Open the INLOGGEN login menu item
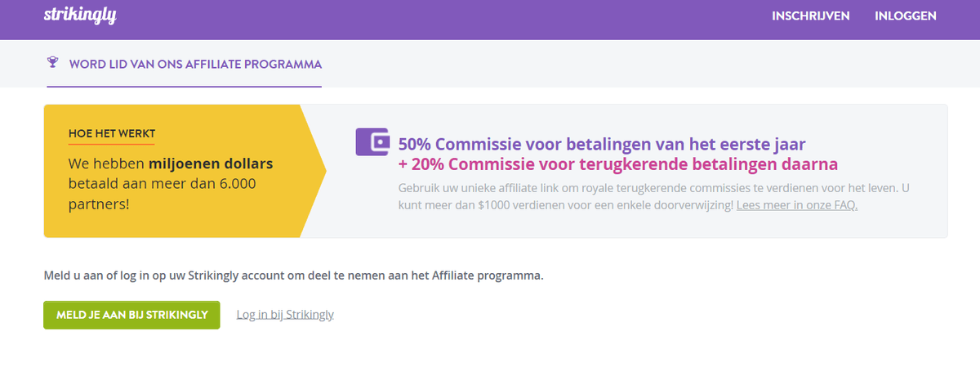 click(x=906, y=16)
